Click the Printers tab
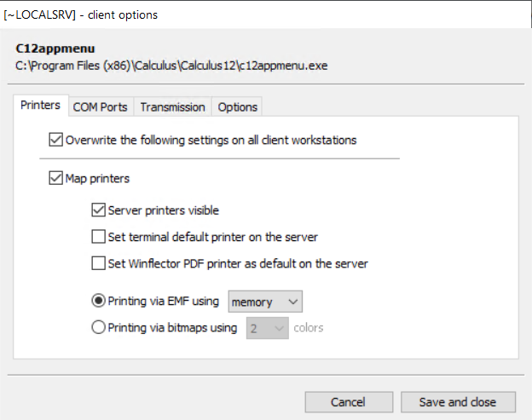Image resolution: width=532 pixels, height=420 pixels. [x=40, y=106]
